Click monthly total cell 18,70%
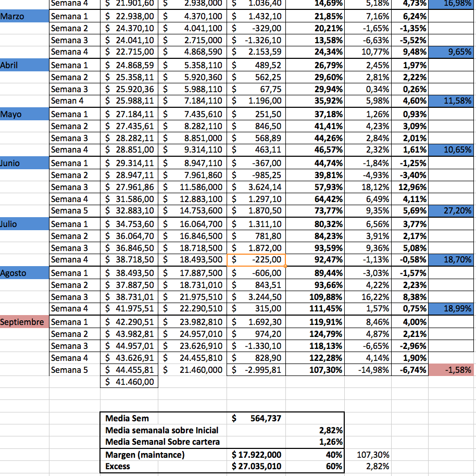This screenshot has width=476, height=476. coord(451,260)
